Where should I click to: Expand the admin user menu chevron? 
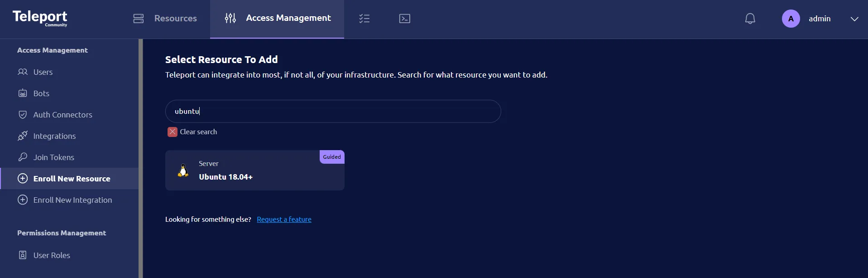pos(854,19)
